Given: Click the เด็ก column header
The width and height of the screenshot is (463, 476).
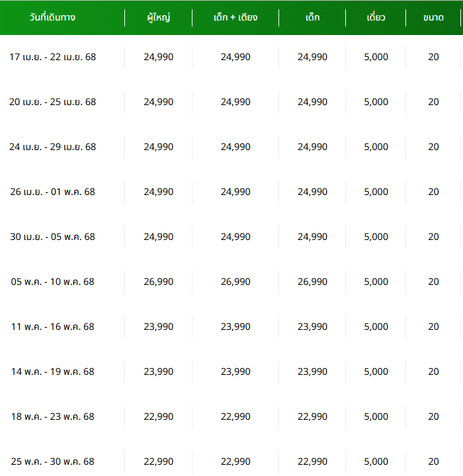Looking at the screenshot, I should click(x=312, y=17).
